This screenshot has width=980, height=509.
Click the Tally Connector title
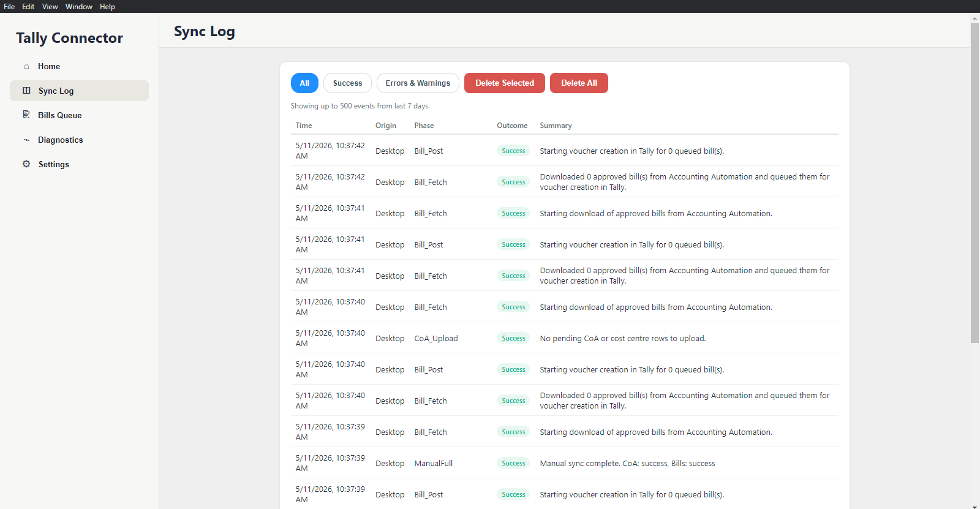pos(69,38)
